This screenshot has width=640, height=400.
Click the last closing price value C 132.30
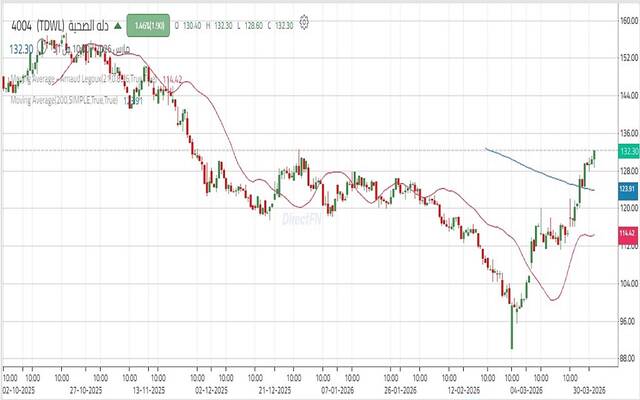[x=285, y=23]
